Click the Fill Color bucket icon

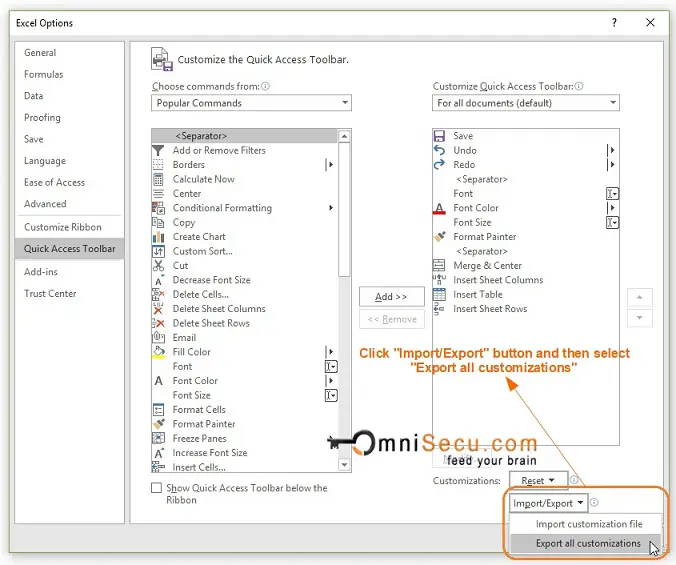(x=159, y=352)
